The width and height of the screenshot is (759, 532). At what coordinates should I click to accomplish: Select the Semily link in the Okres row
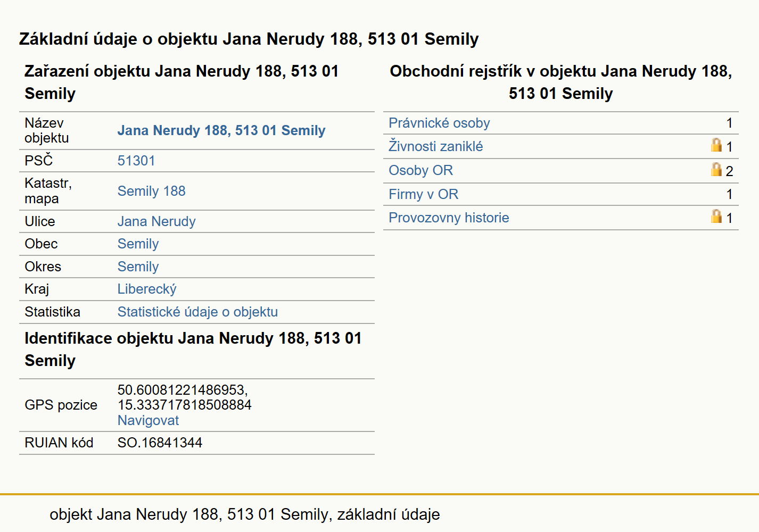tap(138, 267)
